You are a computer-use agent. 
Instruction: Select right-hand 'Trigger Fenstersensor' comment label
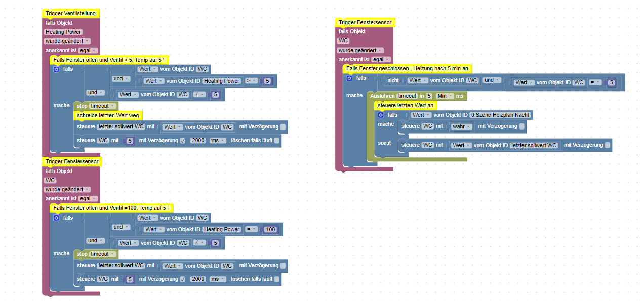pos(365,22)
